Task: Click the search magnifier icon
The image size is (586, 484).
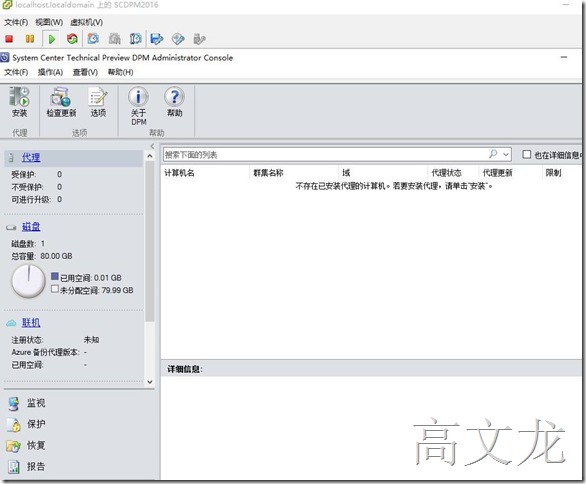Action: click(493, 154)
